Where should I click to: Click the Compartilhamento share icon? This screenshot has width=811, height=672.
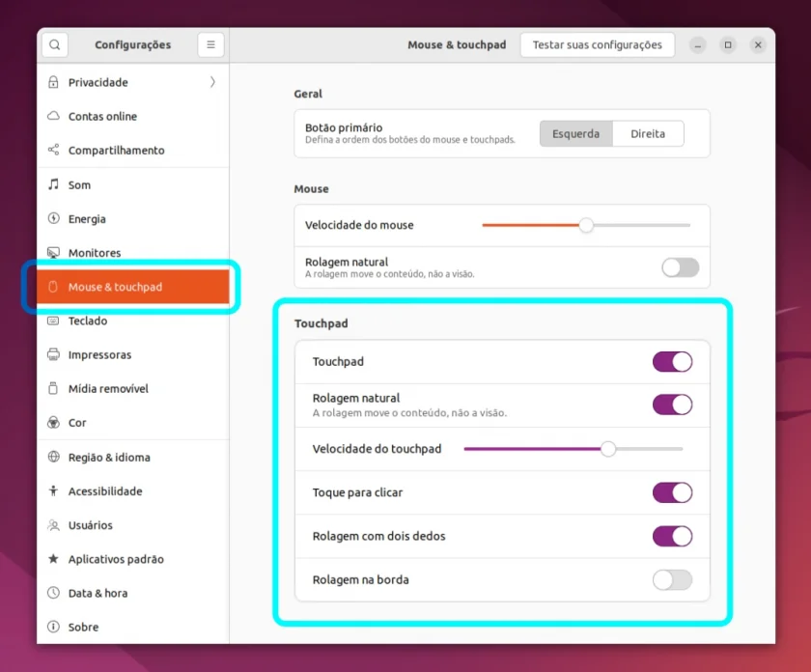pyautogui.click(x=53, y=150)
